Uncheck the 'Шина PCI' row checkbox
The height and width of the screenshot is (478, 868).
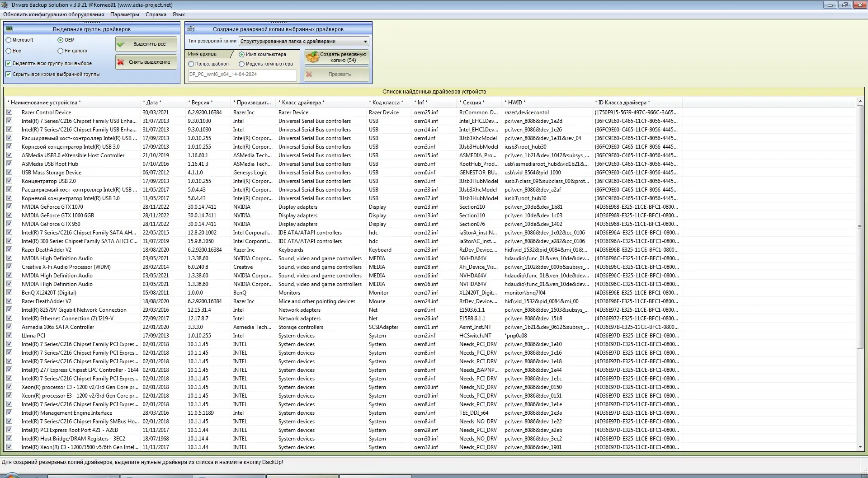click(x=9, y=335)
